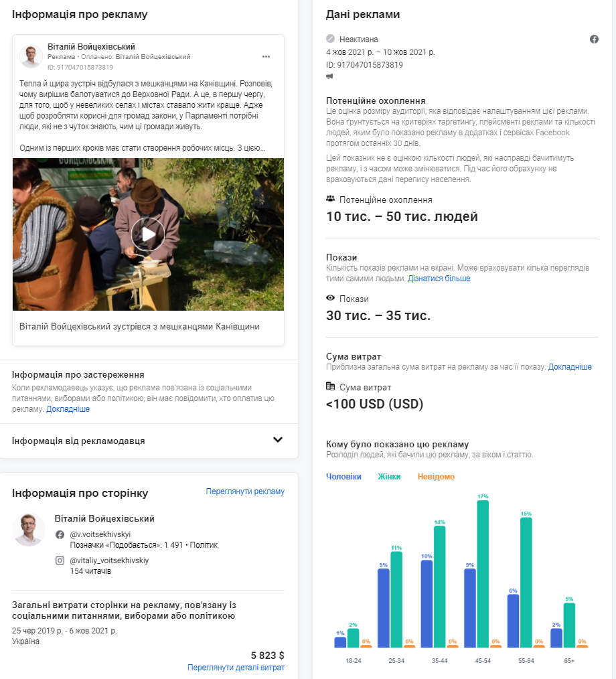Screen dimensions: 616x679
Task: Click the @v.voitsekhivskyi Facebook handle
Action: point(100,535)
